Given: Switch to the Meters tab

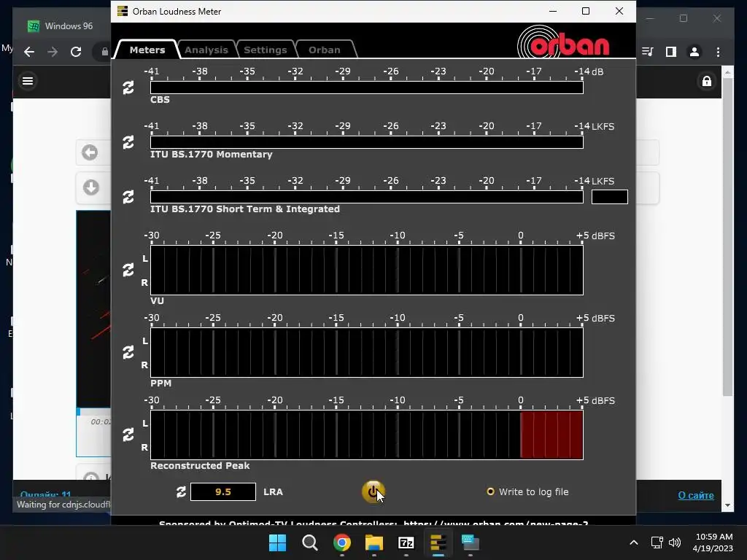Looking at the screenshot, I should coord(147,50).
